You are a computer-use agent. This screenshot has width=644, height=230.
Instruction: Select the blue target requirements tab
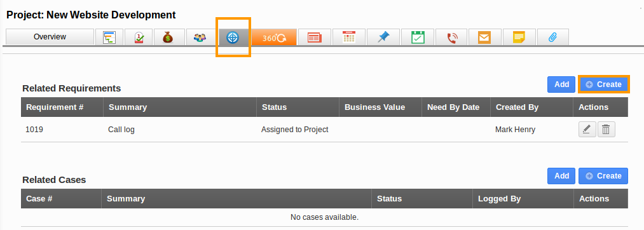coord(233,37)
